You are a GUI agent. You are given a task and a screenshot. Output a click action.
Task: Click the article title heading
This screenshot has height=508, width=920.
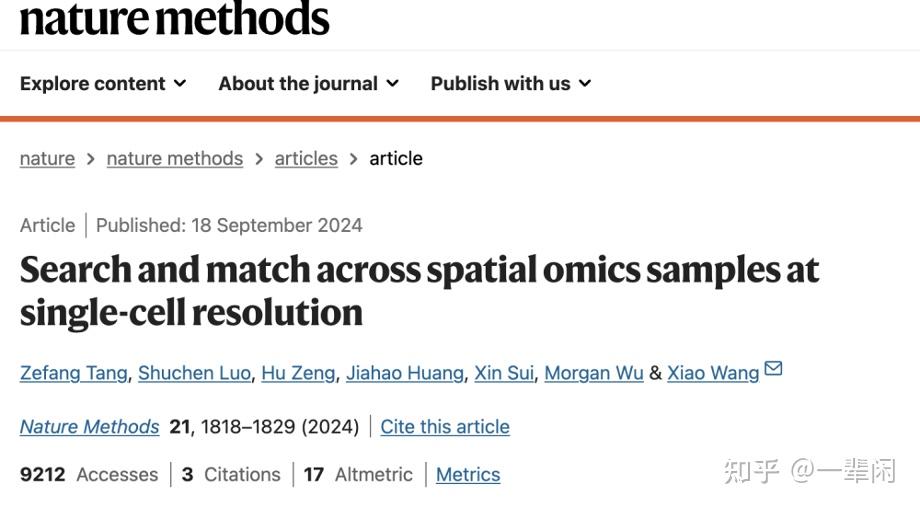419,290
